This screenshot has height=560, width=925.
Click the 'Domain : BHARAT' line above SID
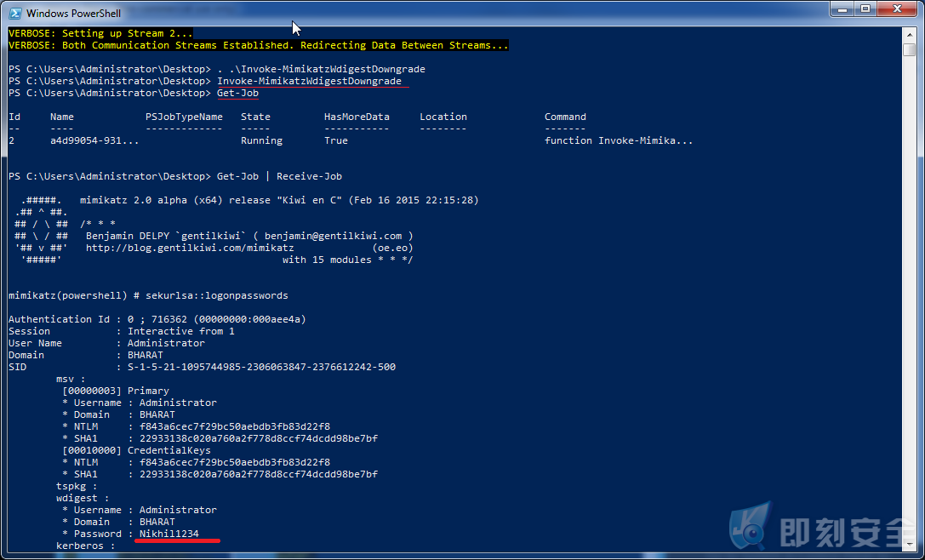click(86, 355)
